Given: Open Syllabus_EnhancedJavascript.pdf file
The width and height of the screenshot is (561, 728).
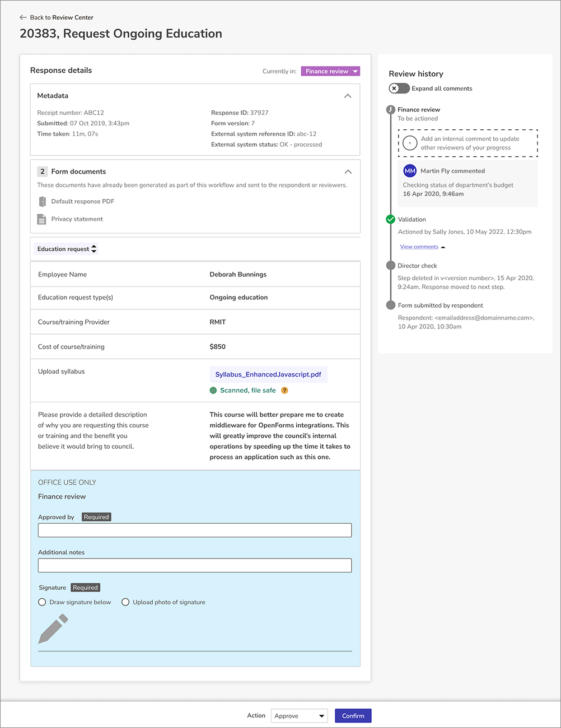Looking at the screenshot, I should tap(268, 374).
